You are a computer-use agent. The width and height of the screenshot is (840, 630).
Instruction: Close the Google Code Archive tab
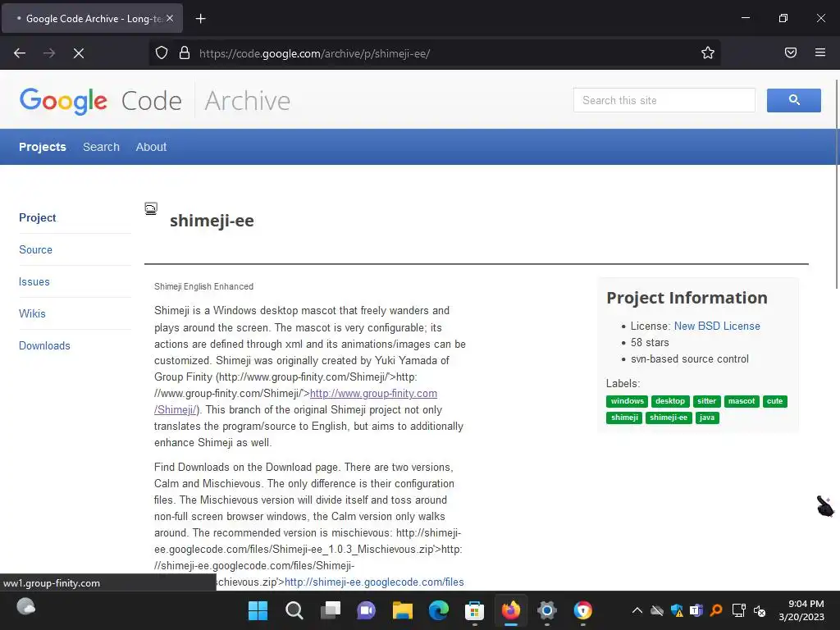170,18
